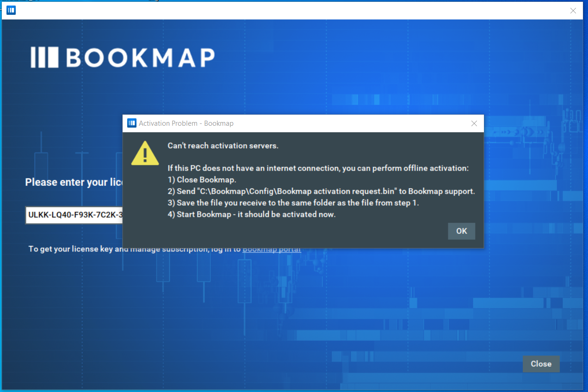Click the offline activation instruction line
The image size is (588, 392).
(x=318, y=168)
